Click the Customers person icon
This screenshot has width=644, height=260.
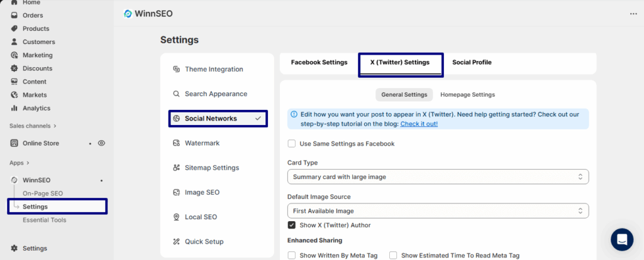click(14, 42)
